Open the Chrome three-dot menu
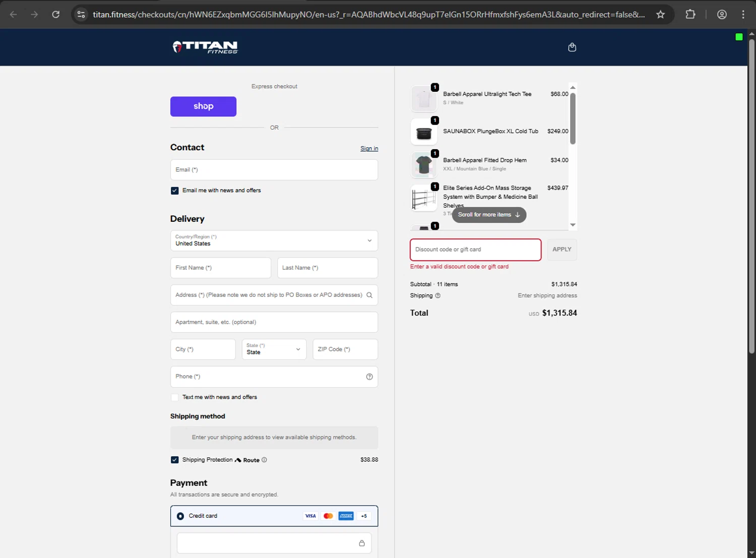 [743, 15]
